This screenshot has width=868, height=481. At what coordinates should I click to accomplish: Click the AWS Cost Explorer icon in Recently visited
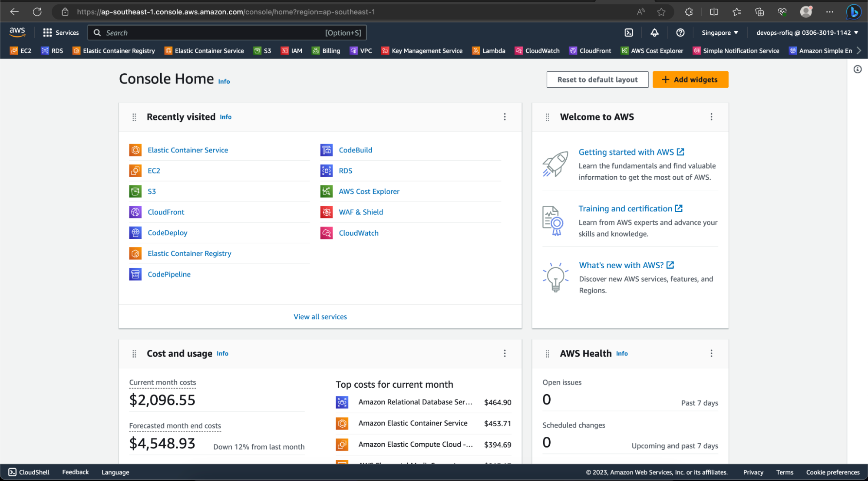[327, 191]
